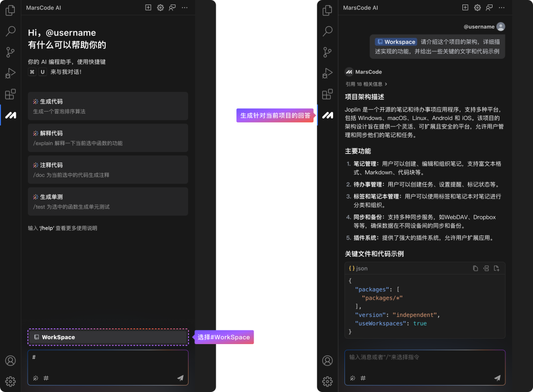Screen dimensions: 533x392
Task: Select 注释代码 suggestion card
Action: click(x=108, y=170)
